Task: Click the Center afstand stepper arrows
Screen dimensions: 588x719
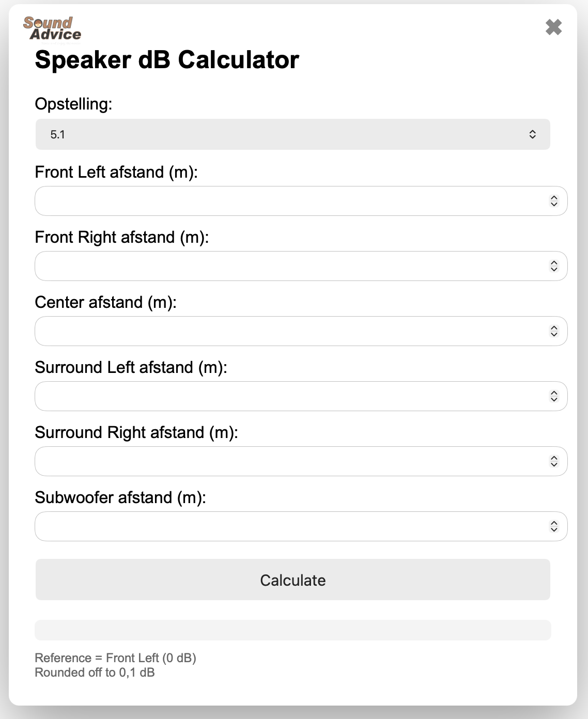Action: 554,331
